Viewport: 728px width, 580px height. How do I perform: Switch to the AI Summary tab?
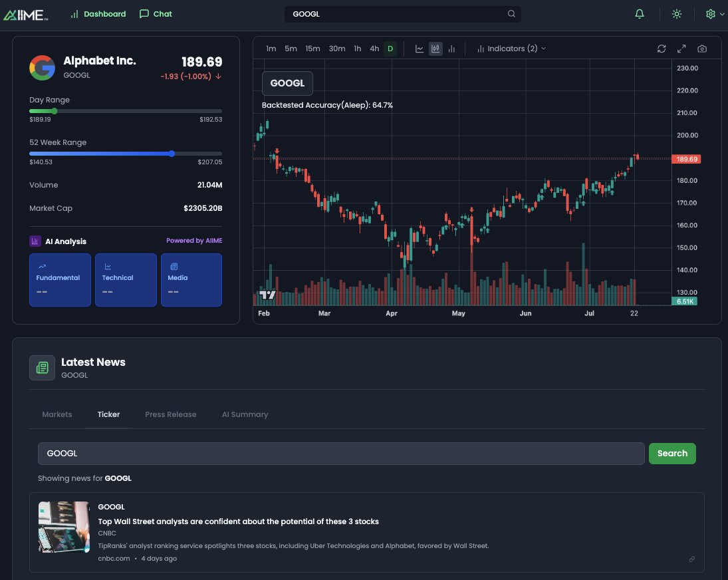(x=245, y=414)
